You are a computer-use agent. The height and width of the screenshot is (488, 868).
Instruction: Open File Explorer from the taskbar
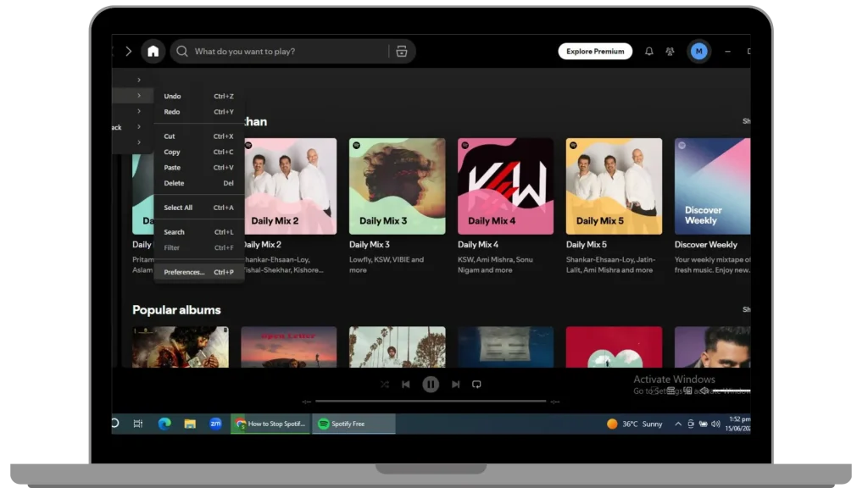point(190,424)
